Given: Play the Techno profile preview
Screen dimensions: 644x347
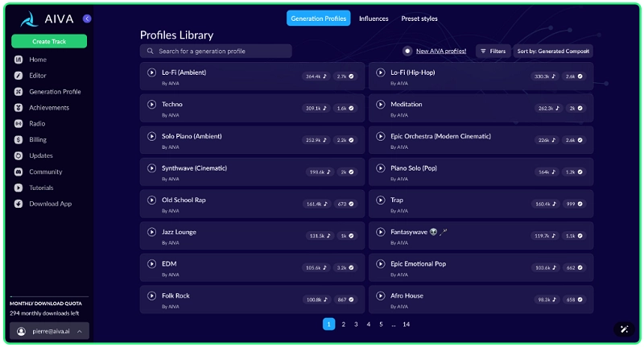Looking at the screenshot, I should pos(151,105).
